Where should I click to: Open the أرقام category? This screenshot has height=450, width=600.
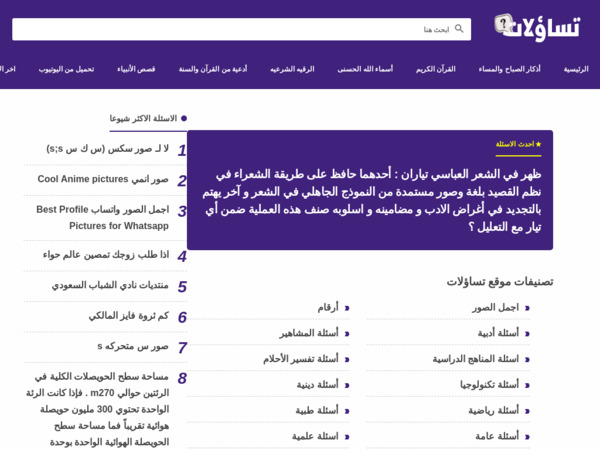pyautogui.click(x=328, y=308)
